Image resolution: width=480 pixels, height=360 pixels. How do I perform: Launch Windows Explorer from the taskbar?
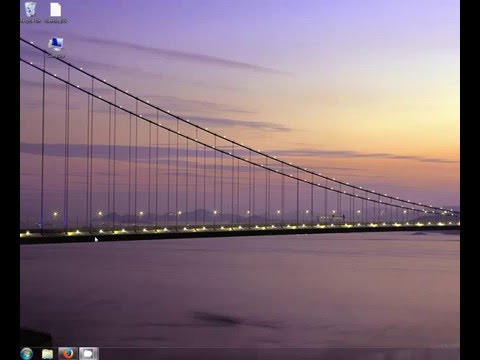pos(47,354)
